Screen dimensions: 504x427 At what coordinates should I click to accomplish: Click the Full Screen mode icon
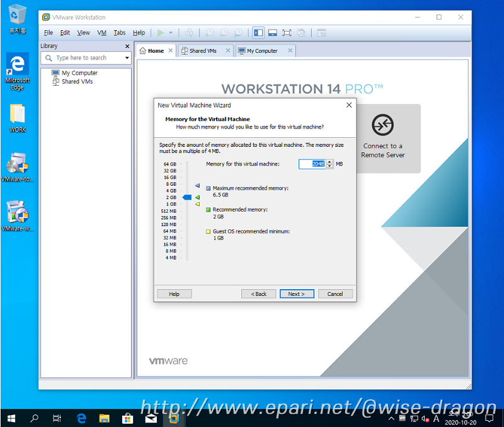tap(287, 33)
